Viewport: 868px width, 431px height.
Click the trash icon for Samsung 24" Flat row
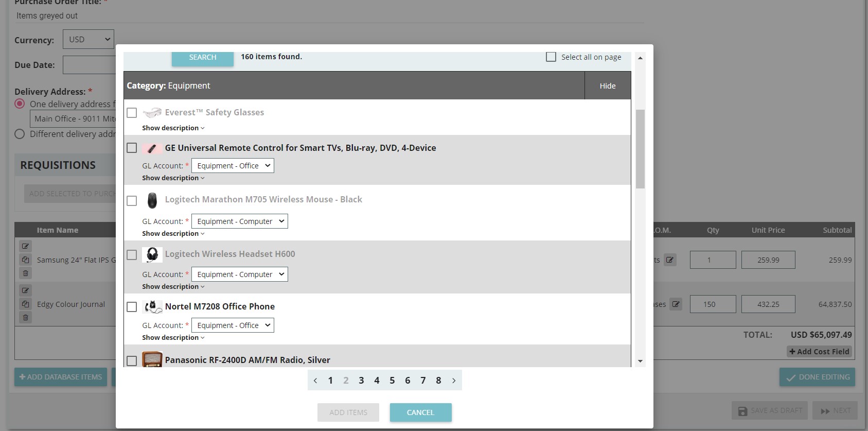click(x=25, y=273)
